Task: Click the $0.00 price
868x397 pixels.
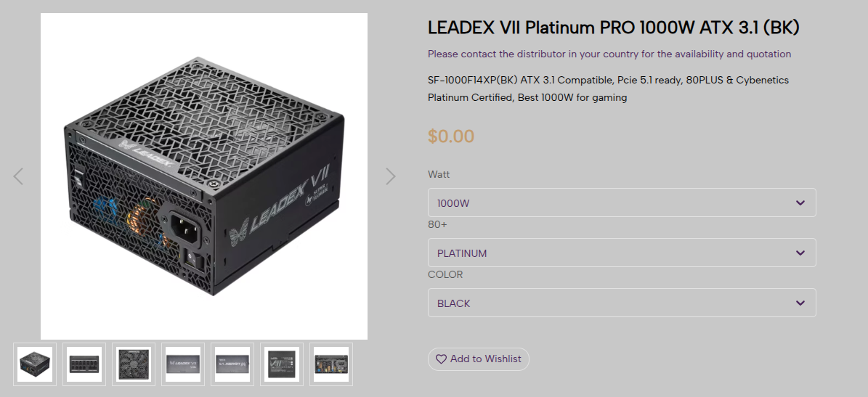Action: tap(450, 136)
